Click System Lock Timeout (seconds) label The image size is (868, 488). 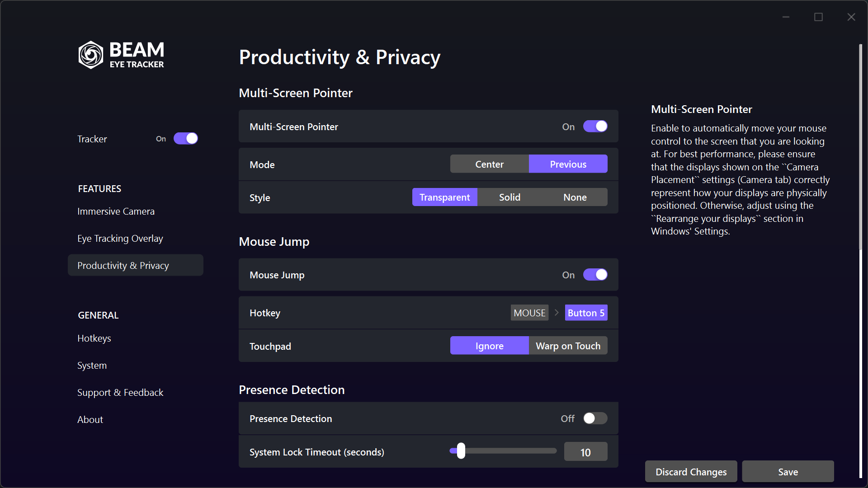(x=316, y=452)
